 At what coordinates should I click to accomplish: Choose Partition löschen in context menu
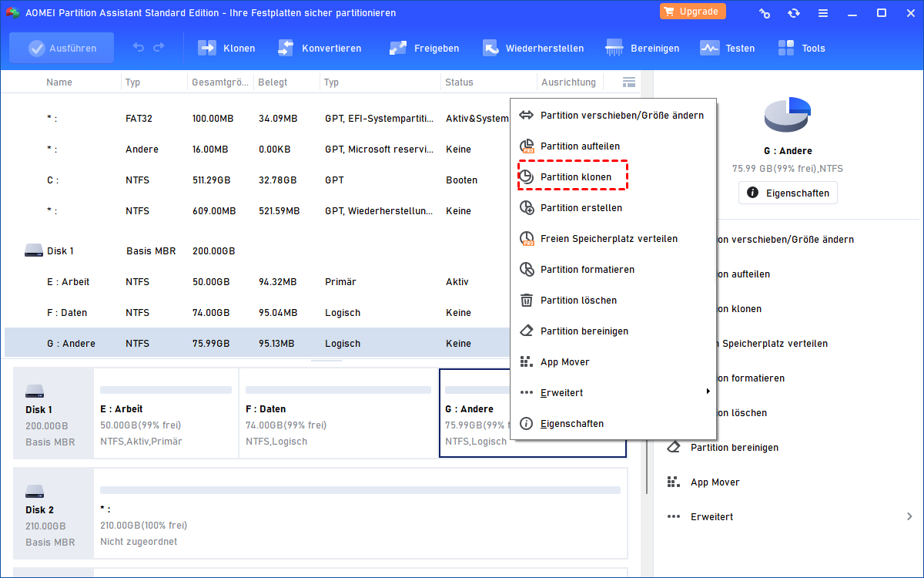pos(614,301)
